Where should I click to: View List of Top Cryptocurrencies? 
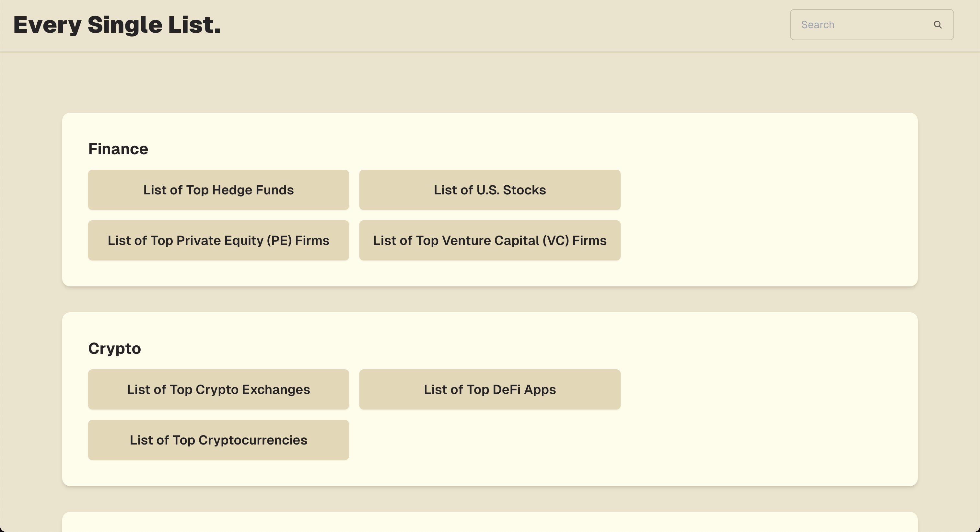218,440
